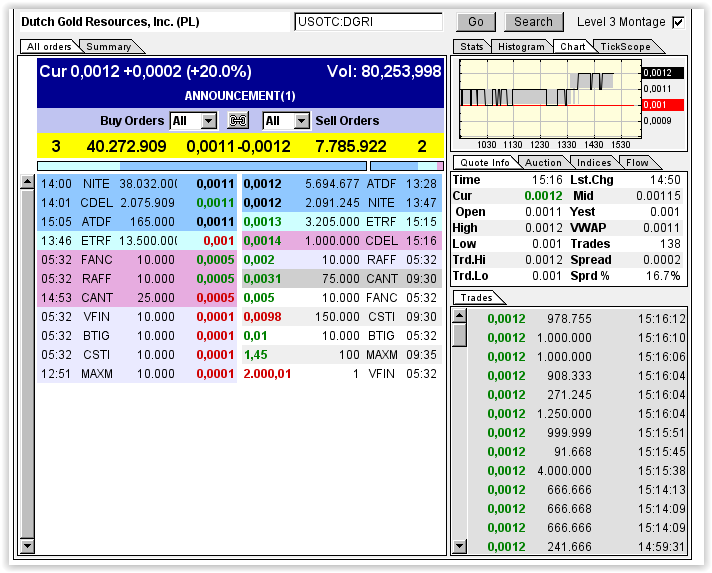Screen dimensions: 712x573
Task: Switch to the TickScope tab
Action: coord(624,47)
